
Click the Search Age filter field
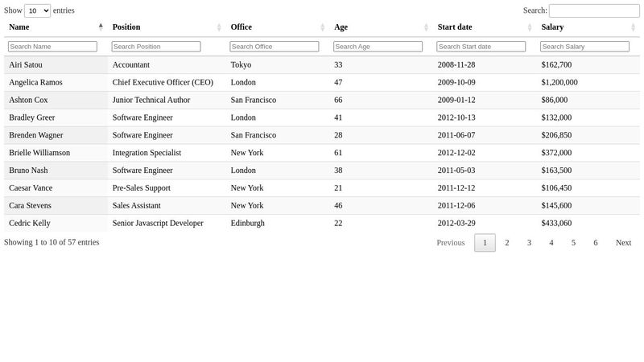(378, 47)
